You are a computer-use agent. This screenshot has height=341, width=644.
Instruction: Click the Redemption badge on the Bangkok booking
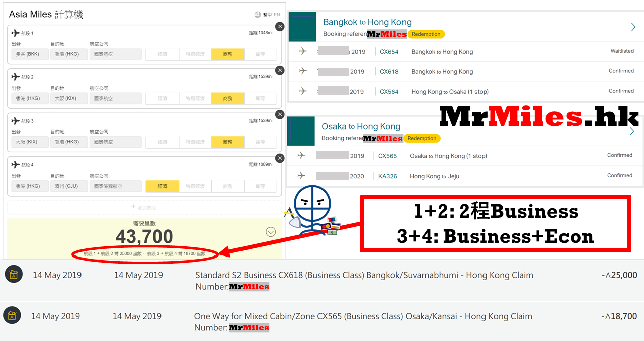pos(426,34)
